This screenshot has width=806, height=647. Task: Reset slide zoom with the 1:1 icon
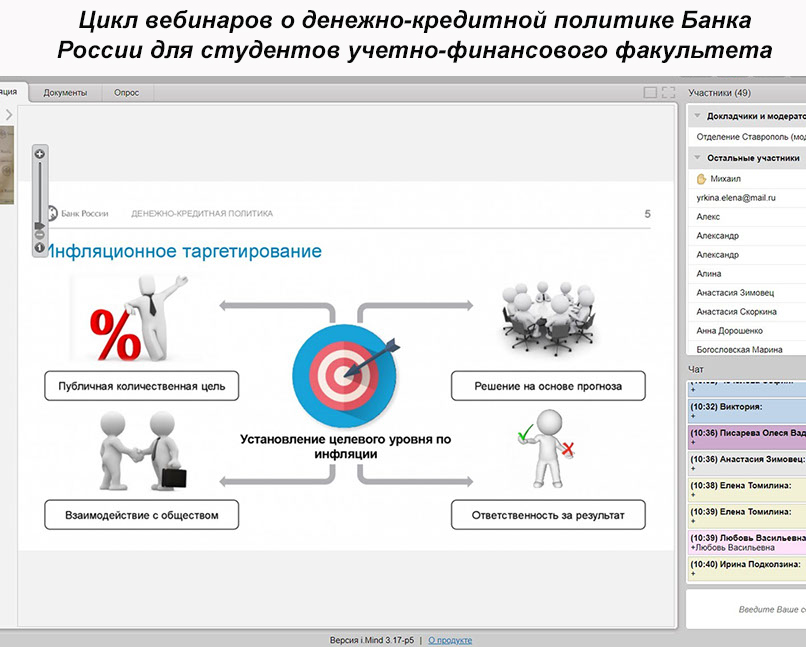point(40,247)
